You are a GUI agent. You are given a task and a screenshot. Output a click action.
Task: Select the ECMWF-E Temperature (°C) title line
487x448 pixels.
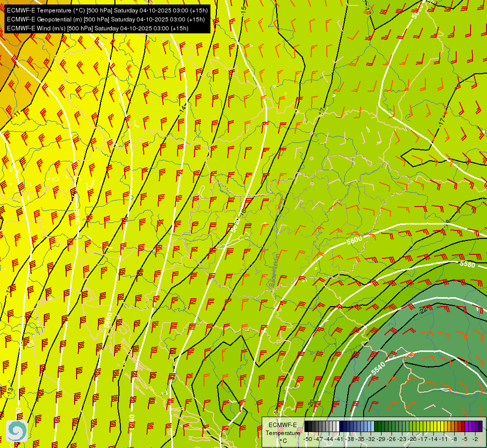click(x=107, y=10)
